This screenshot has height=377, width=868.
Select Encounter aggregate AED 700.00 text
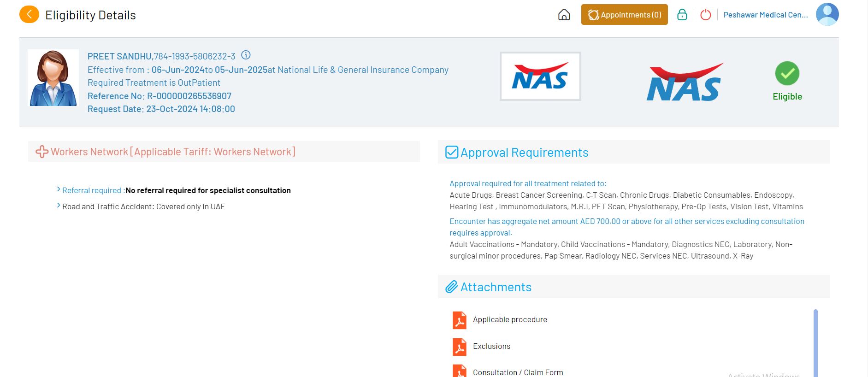(x=627, y=227)
